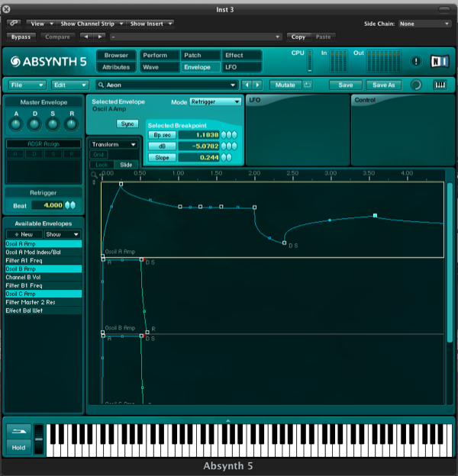Open the Show envelopes dropdown
The image size is (458, 476).
(x=63, y=234)
